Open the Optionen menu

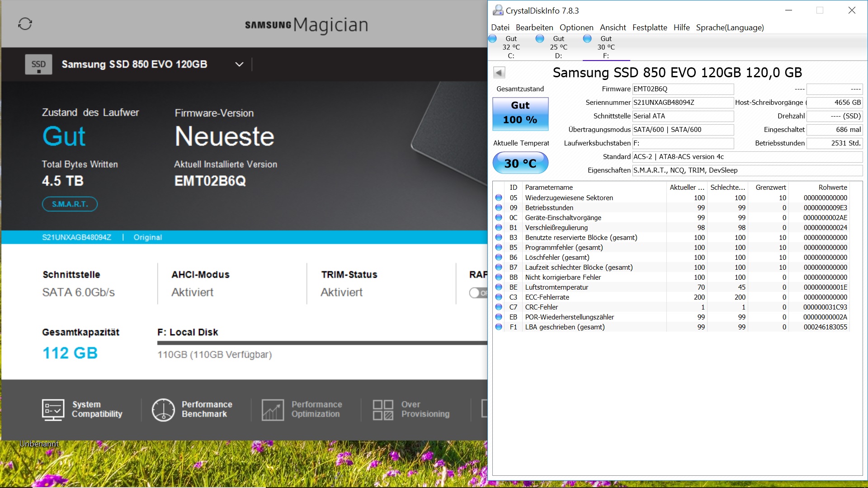pos(576,28)
